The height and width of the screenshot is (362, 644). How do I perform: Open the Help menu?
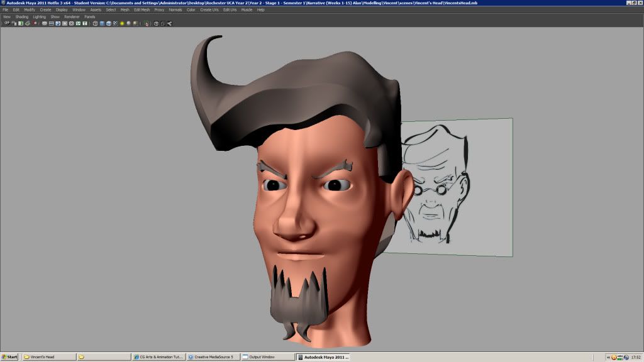[x=261, y=10]
